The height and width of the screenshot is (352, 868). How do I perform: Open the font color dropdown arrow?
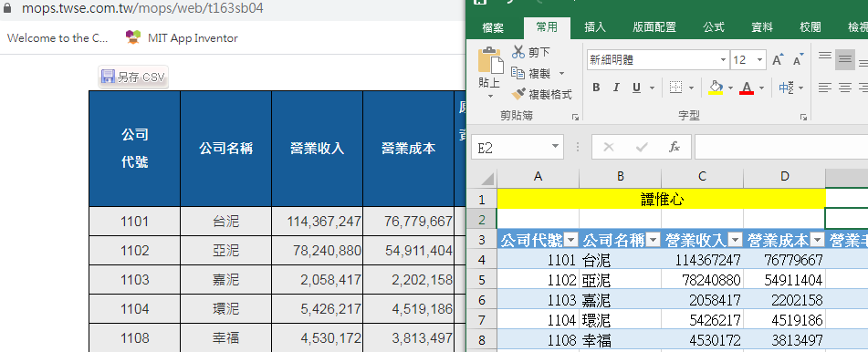coord(761,88)
